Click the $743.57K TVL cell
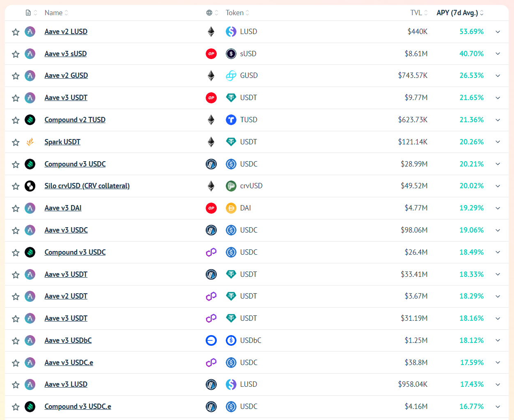The image size is (514, 420). (413, 75)
